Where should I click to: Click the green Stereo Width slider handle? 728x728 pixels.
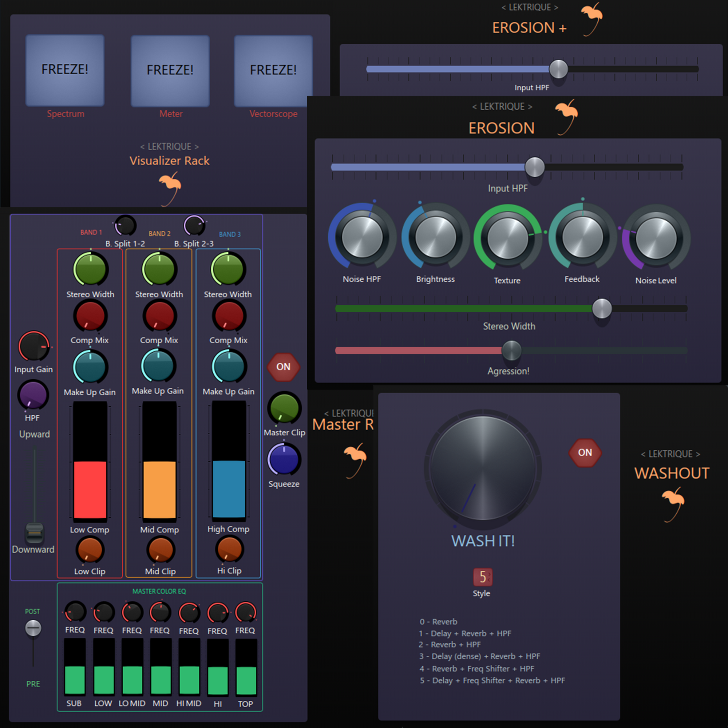(602, 308)
